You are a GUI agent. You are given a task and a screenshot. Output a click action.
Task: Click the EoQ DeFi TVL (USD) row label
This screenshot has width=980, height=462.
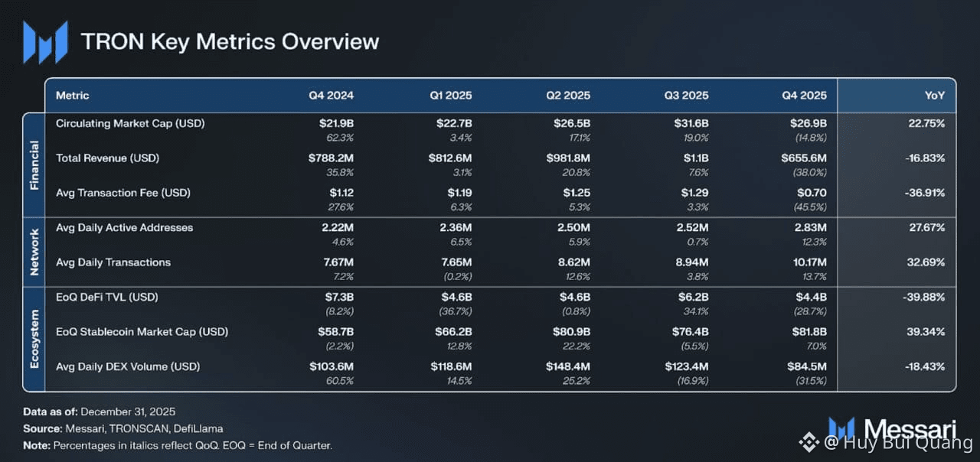tap(107, 297)
